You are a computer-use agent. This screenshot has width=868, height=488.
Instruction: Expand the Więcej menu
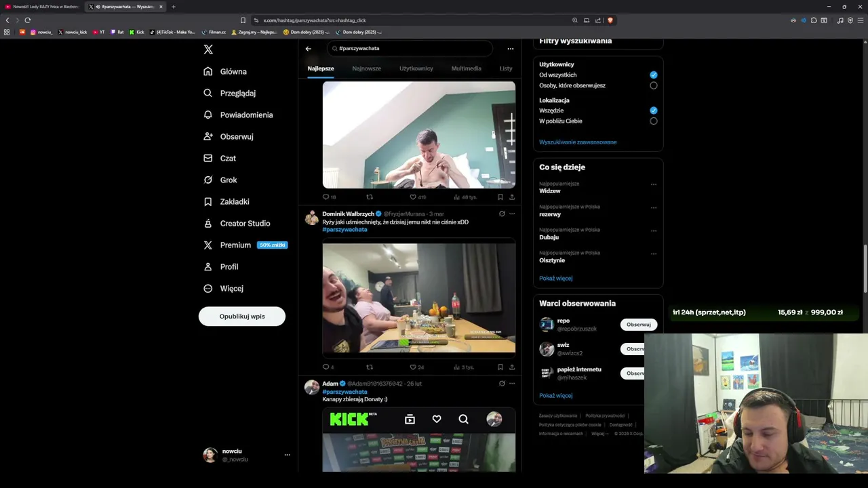[223, 288]
